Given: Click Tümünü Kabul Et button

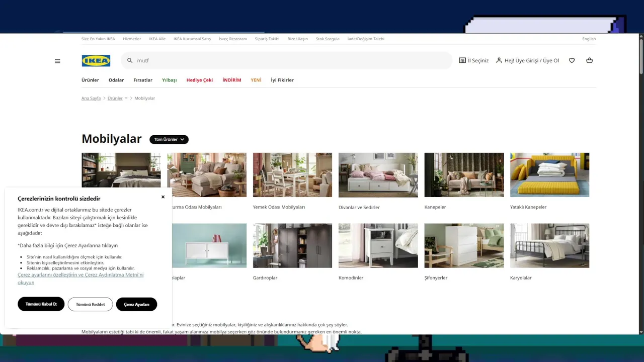Looking at the screenshot, I should (41, 304).
